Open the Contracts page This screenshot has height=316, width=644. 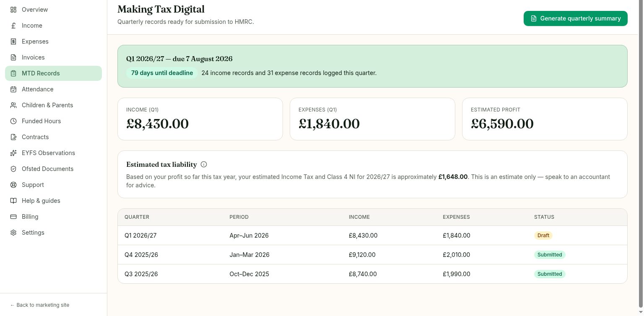pos(53,137)
